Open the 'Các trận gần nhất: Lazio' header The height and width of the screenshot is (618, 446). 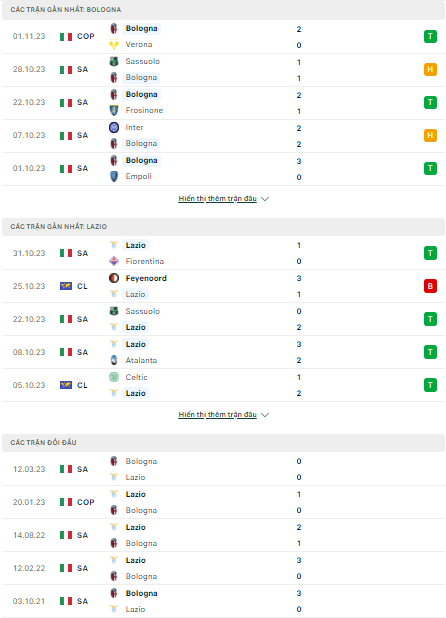223,227
